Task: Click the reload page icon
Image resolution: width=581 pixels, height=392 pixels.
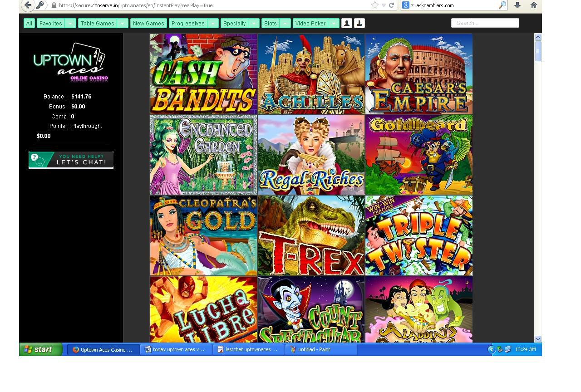Action: point(391,5)
